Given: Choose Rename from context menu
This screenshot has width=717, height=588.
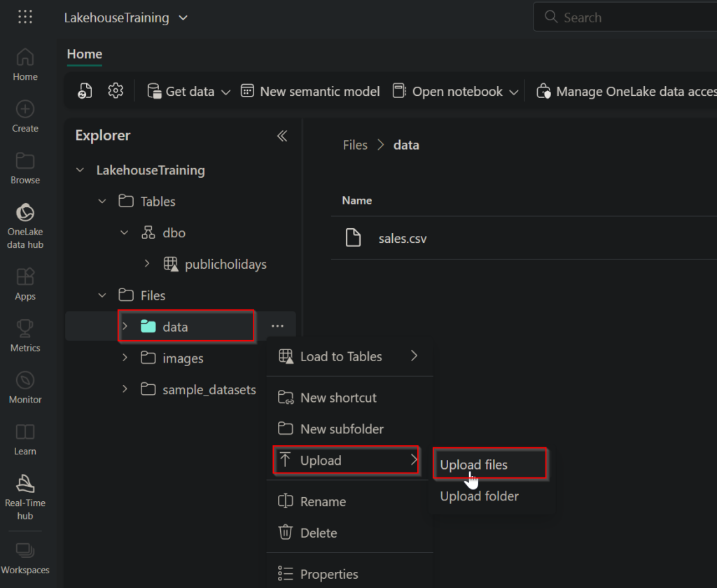Looking at the screenshot, I should [x=349, y=502].
